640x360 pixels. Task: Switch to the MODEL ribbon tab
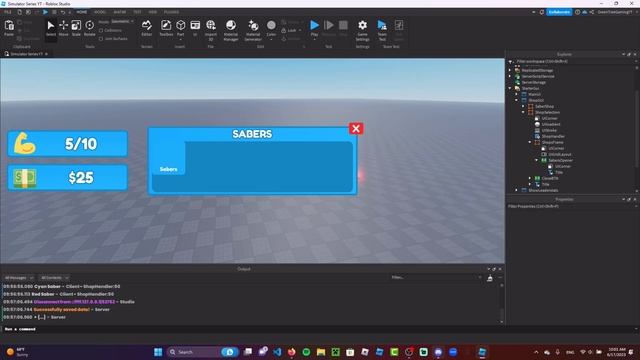tap(100, 12)
